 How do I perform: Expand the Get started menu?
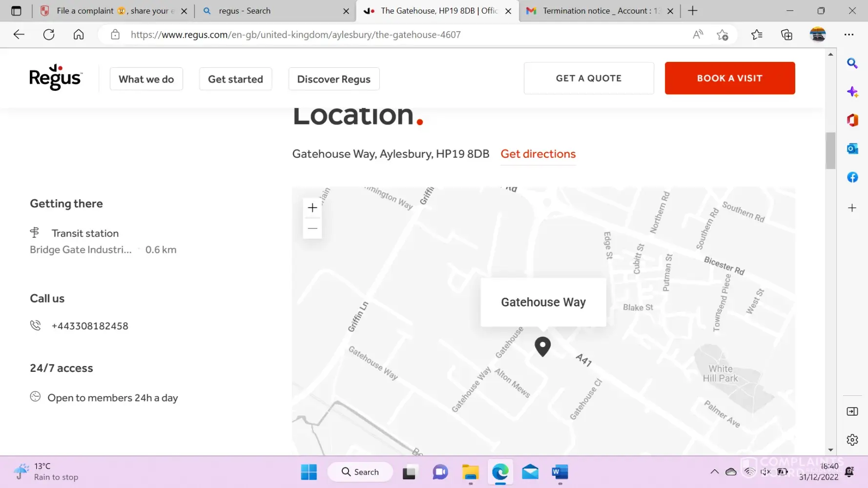[235, 79]
